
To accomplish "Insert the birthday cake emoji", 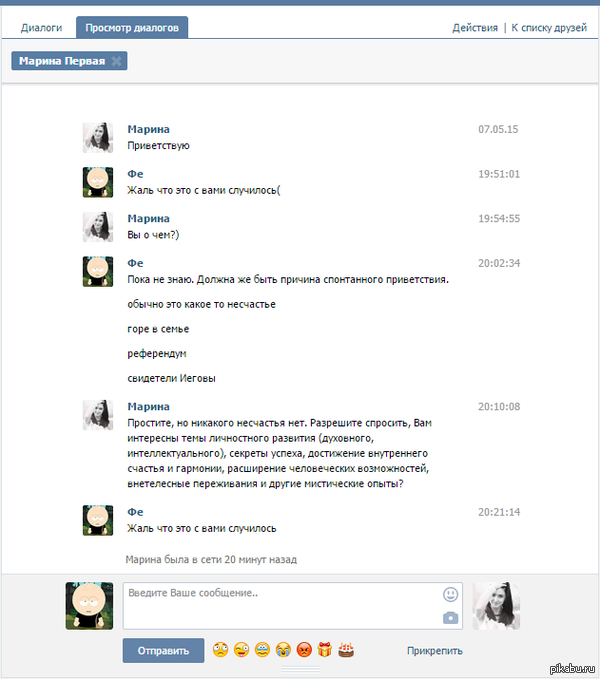I will coord(346,651).
